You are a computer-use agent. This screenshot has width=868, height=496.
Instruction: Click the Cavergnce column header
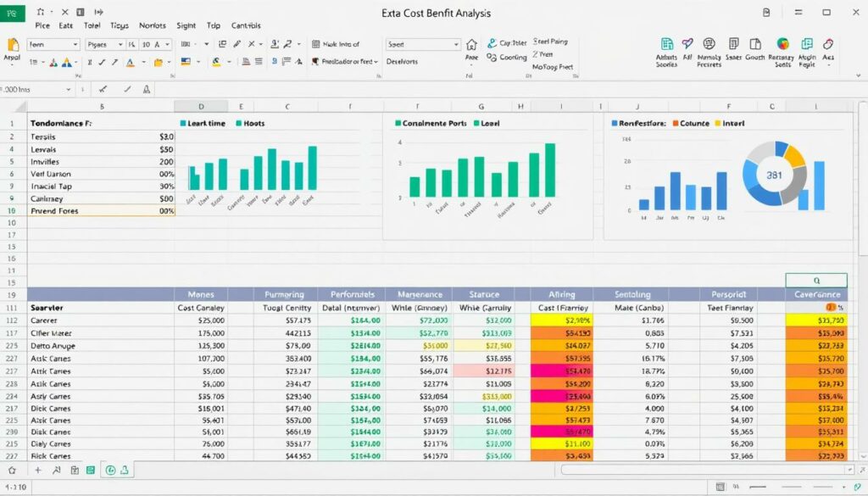(816, 294)
